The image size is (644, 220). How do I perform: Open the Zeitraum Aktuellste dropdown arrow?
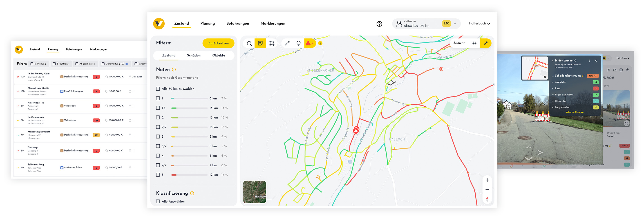click(455, 24)
